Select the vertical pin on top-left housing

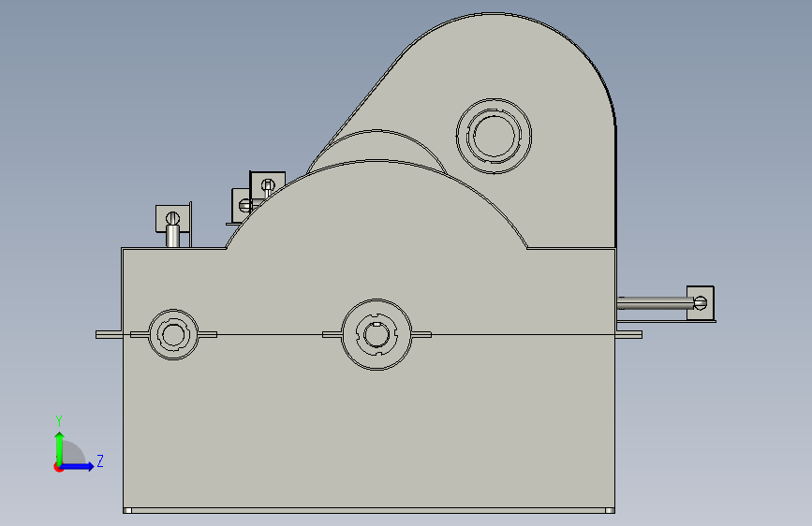(172, 236)
